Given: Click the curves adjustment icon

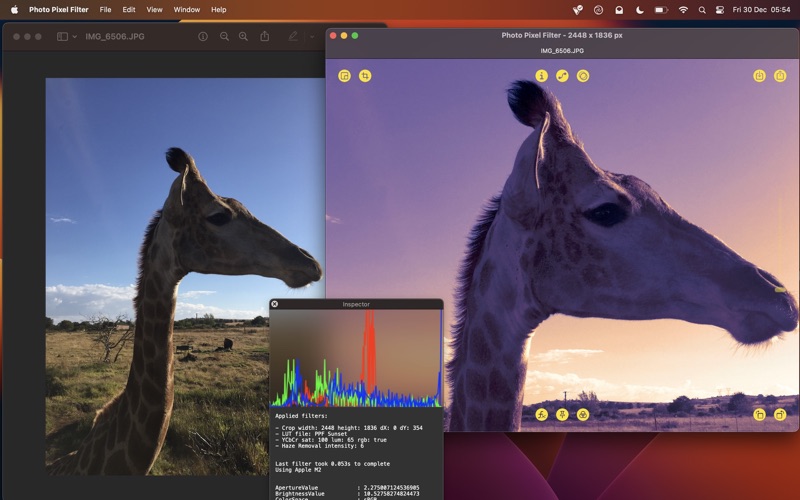Looking at the screenshot, I should [x=562, y=76].
